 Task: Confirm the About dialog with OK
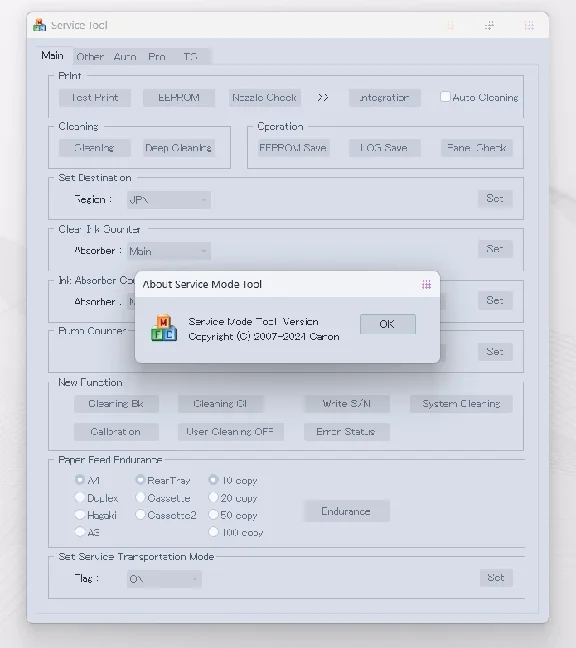click(x=388, y=324)
